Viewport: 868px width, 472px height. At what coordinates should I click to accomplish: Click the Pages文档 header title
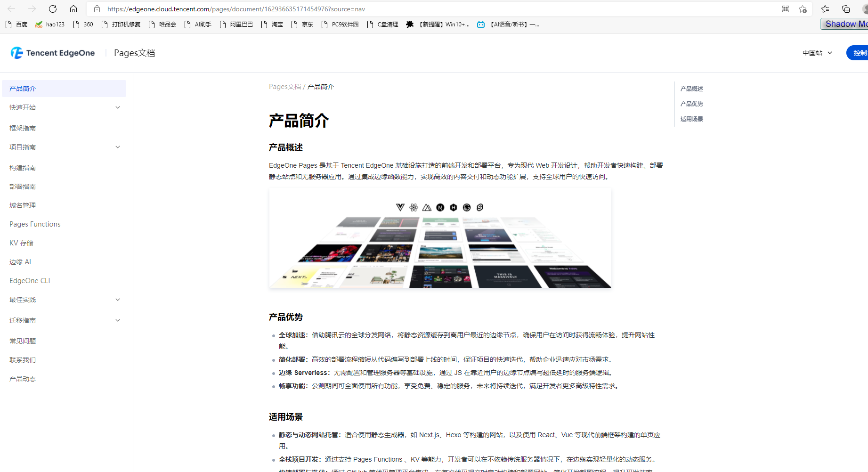135,53
